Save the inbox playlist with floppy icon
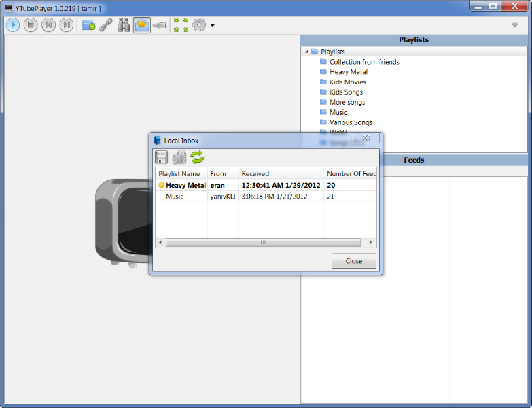 (x=161, y=158)
